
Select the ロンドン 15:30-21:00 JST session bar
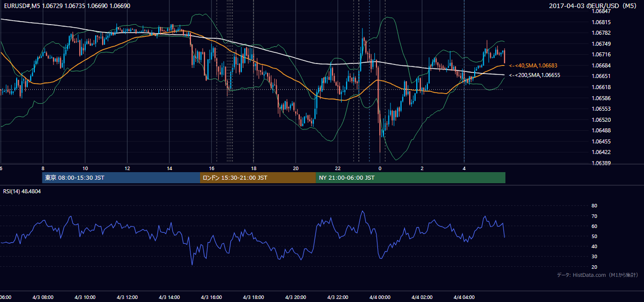tap(258, 178)
